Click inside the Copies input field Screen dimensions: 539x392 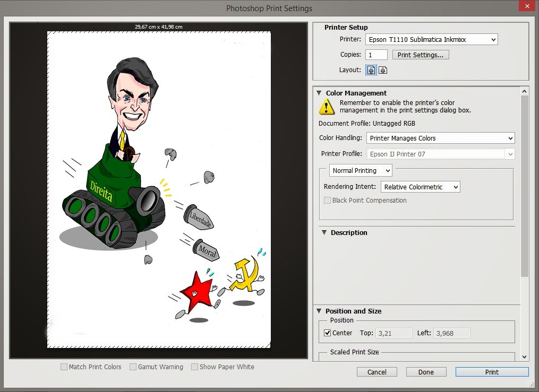tap(377, 55)
